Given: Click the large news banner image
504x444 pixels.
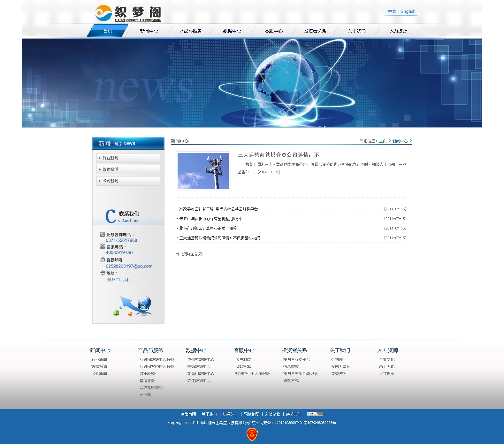Looking at the screenshot, I should [252, 83].
